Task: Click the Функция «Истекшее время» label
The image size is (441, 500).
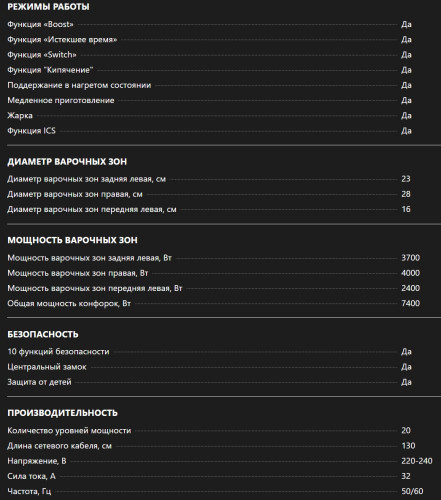Action: (62, 40)
